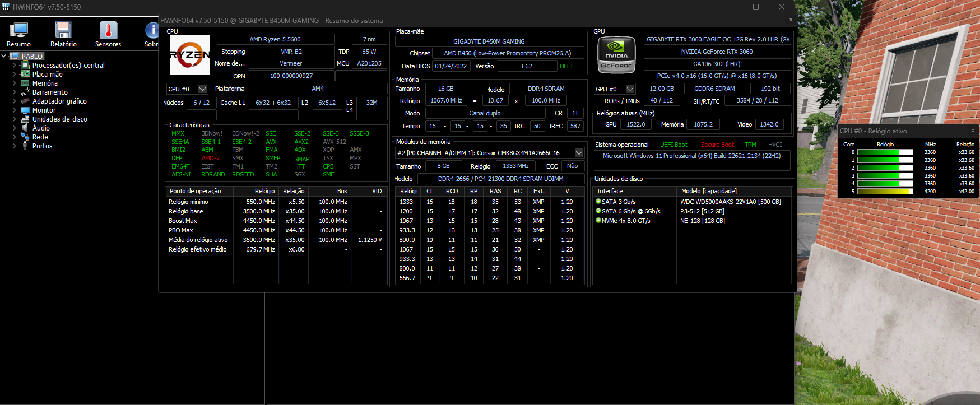Image resolution: width=980 pixels, height=405 pixels.
Task: Select the P3-512 [512 GB] drive entry
Action: (702, 211)
